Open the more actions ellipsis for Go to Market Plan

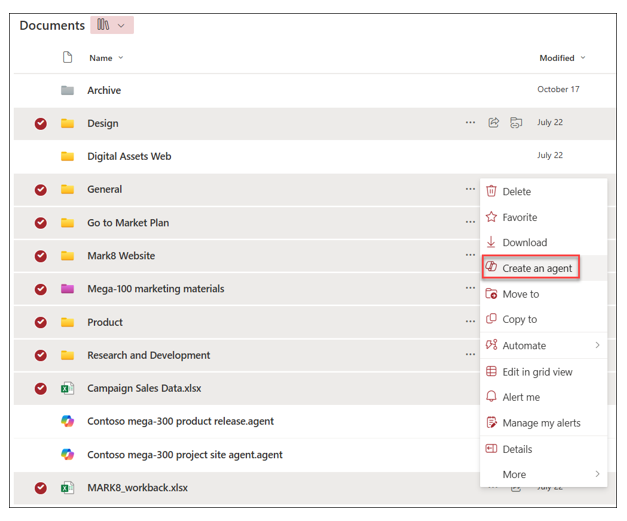click(470, 222)
